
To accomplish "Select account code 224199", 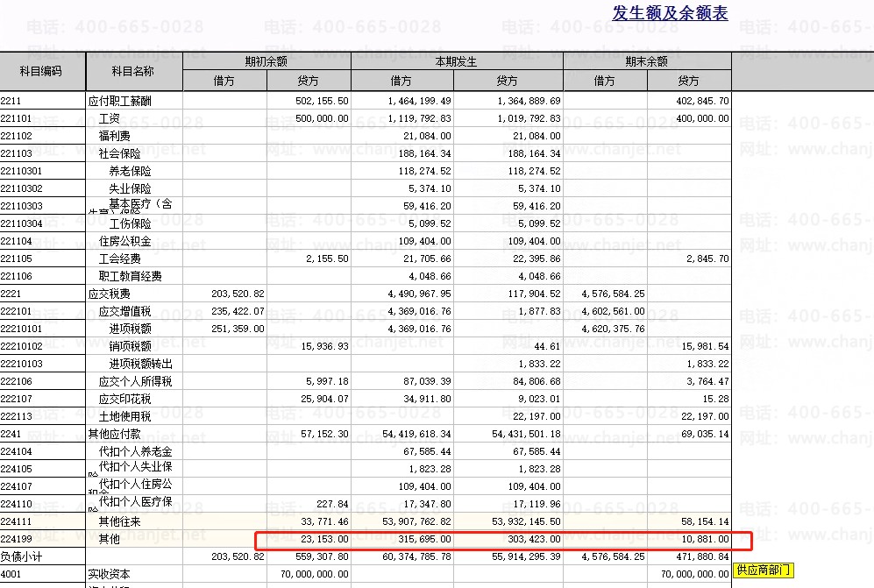I will pos(16,539).
